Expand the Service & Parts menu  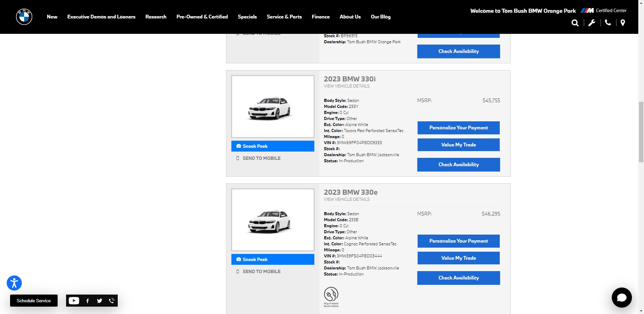coord(284,17)
